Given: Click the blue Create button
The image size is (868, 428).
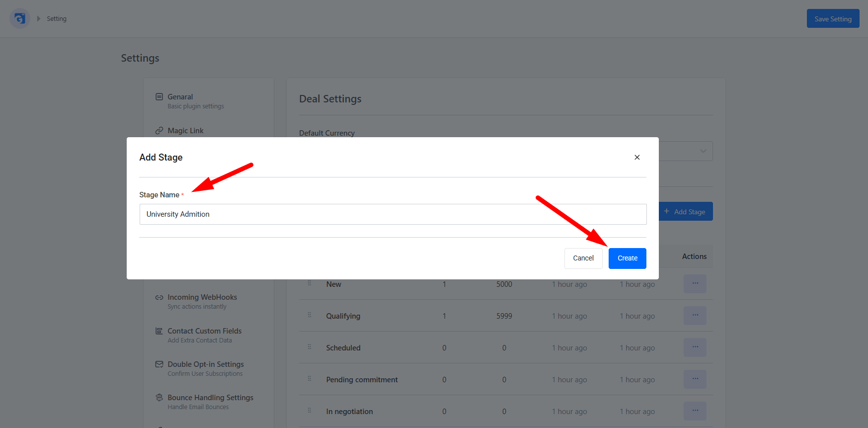Looking at the screenshot, I should (627, 258).
